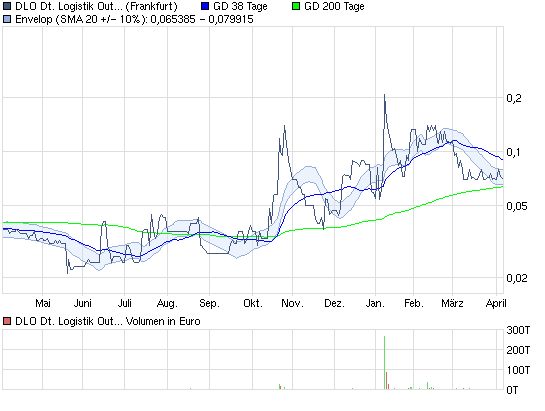This screenshot has width=545, height=411.
Task: Click the 'Envelop (SMA 20 +/- 10%)' legend text
Action: click(x=80, y=19)
